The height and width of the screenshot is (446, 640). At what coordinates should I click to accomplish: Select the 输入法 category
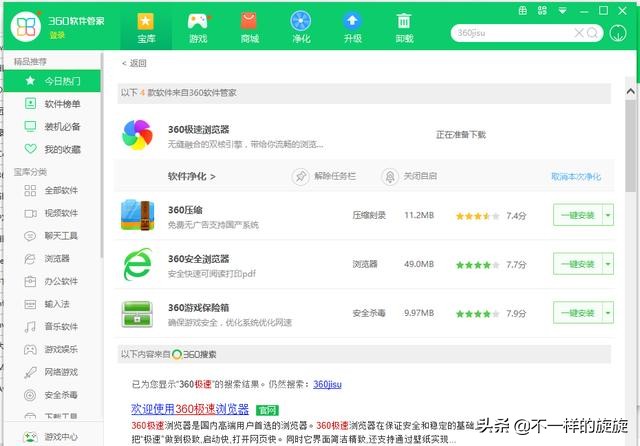(52, 304)
